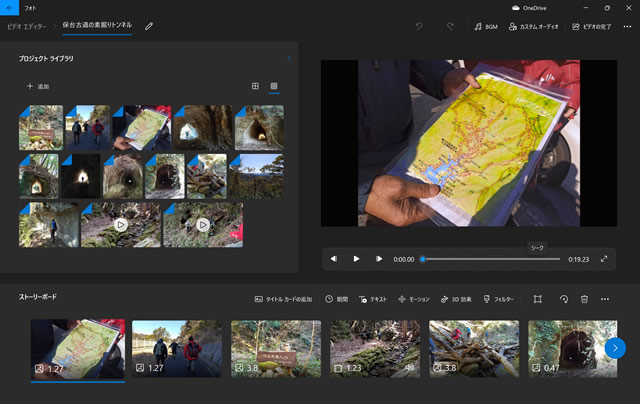Open storyboard more options ellipsis
Viewport: 640px width, 404px height.
coord(605,299)
